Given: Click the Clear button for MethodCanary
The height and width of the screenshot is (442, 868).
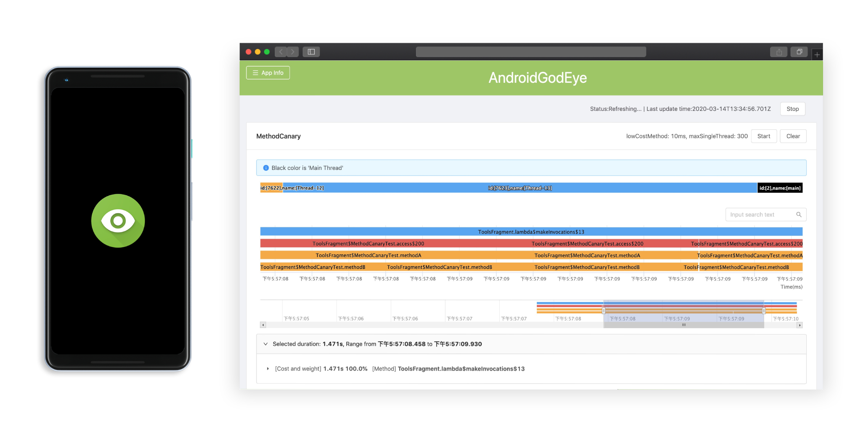Looking at the screenshot, I should point(792,136).
